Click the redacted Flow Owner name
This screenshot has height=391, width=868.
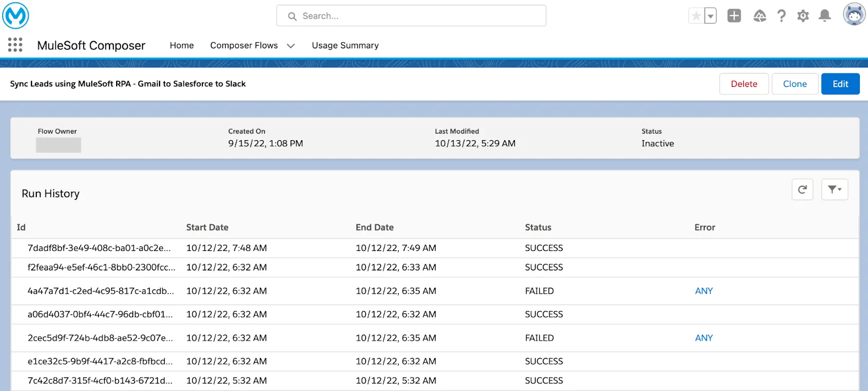pos(59,145)
